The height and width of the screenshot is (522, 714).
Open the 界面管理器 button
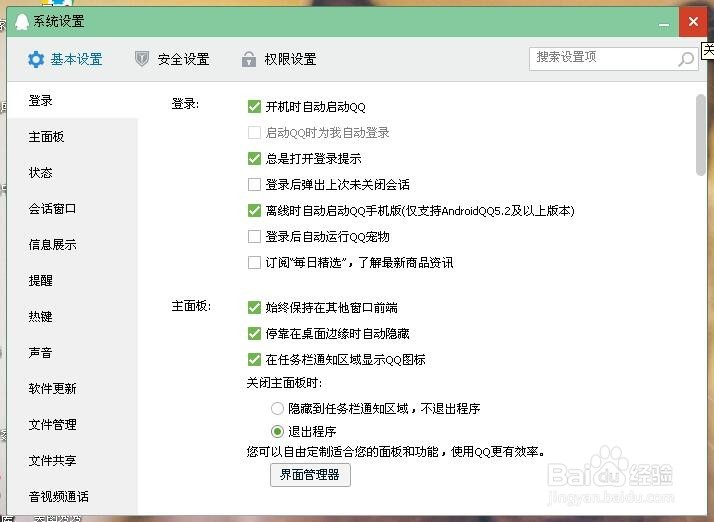310,475
